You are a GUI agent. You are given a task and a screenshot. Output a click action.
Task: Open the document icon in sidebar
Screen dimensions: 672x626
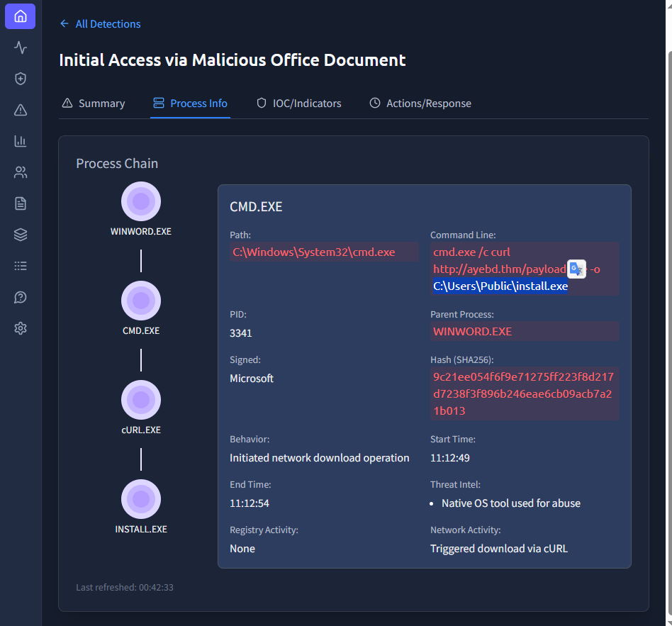pyautogui.click(x=20, y=203)
